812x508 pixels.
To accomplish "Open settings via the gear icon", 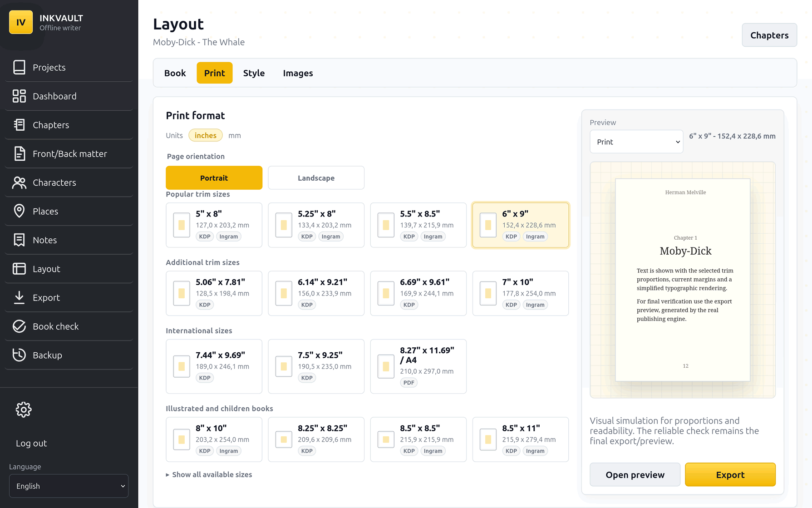I will coord(24,409).
